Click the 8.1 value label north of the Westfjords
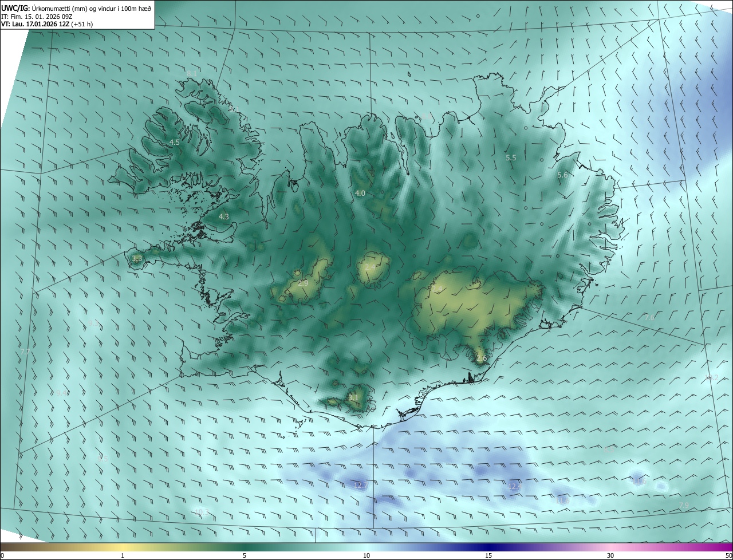Screen dimensions: 733x560 click(191, 73)
